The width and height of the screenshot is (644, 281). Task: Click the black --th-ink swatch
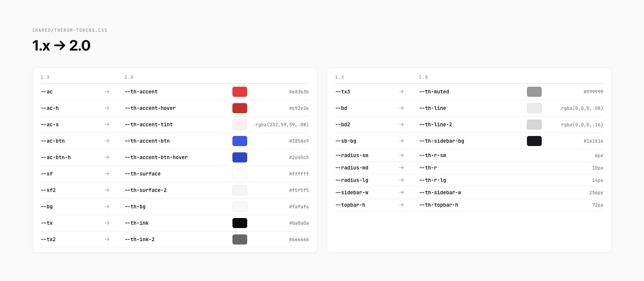click(x=240, y=223)
